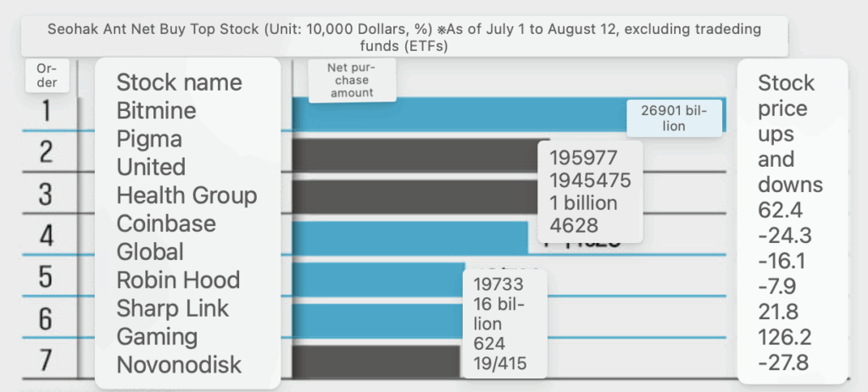
Task: Select rank number 5 in Order column
Action: click(47, 277)
